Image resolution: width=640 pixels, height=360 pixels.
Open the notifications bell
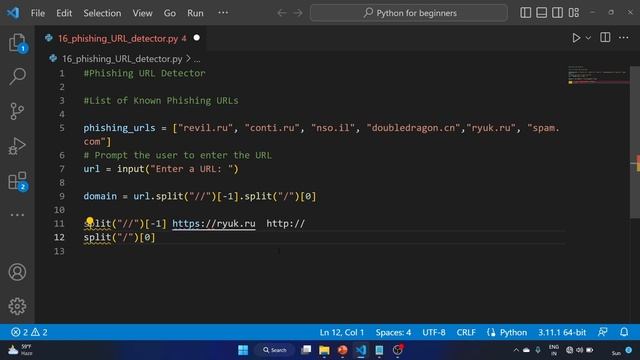click(624, 332)
